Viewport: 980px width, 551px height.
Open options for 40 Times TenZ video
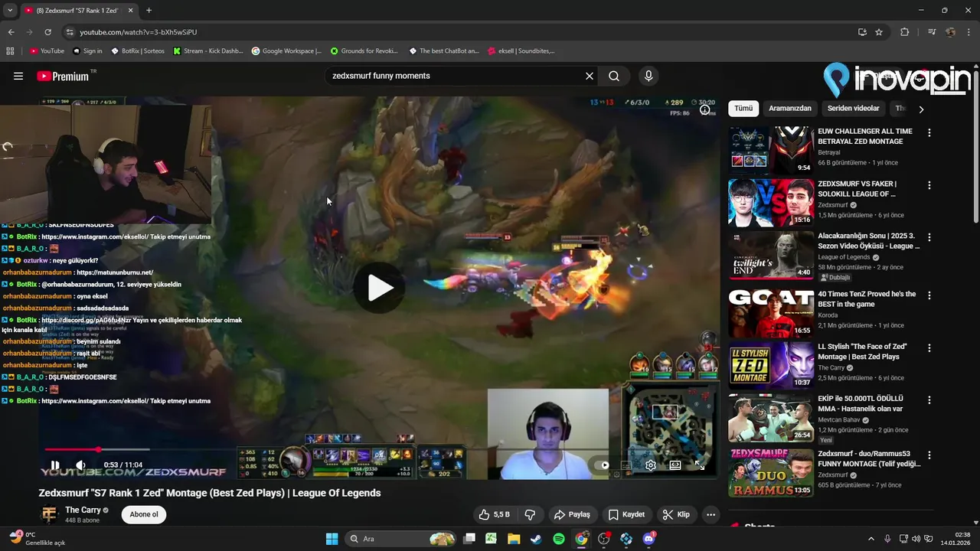tap(929, 295)
